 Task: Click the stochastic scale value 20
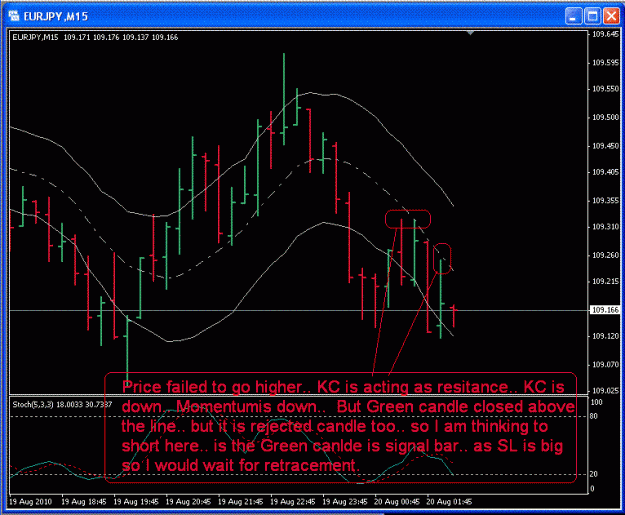click(594, 474)
